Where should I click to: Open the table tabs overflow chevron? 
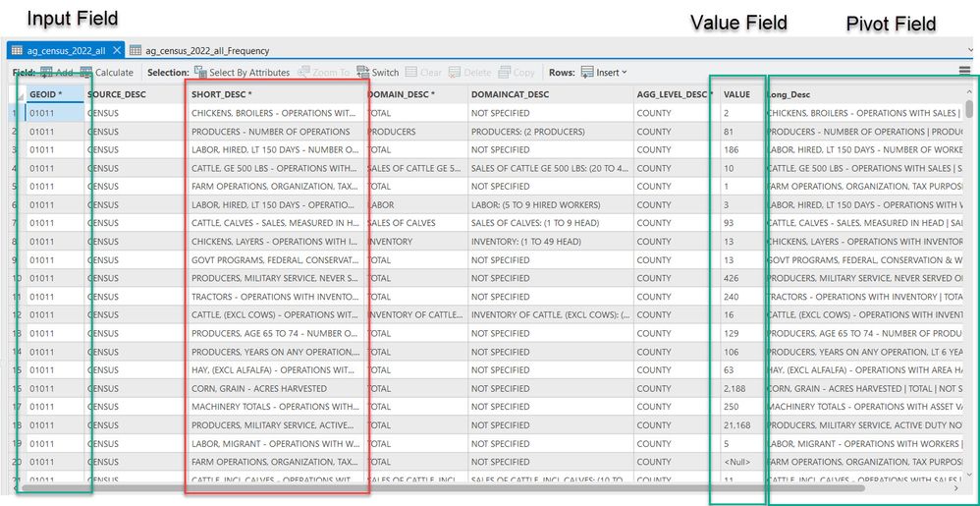tap(970, 50)
